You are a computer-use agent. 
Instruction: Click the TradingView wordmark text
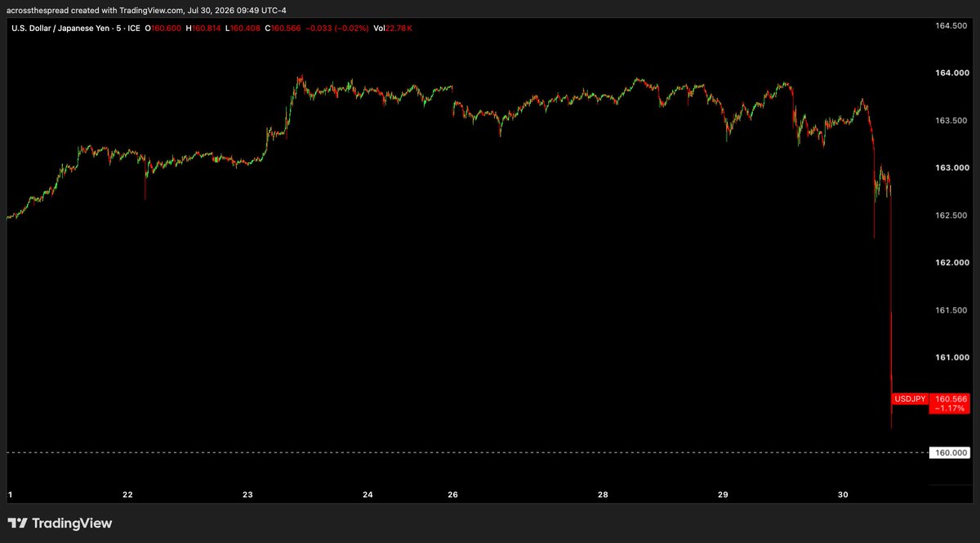[73, 523]
